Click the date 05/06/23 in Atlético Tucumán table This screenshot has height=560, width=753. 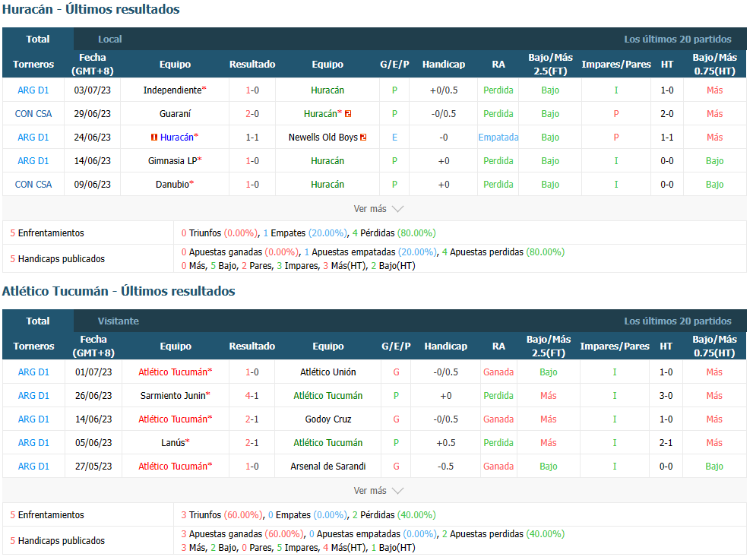(x=93, y=443)
